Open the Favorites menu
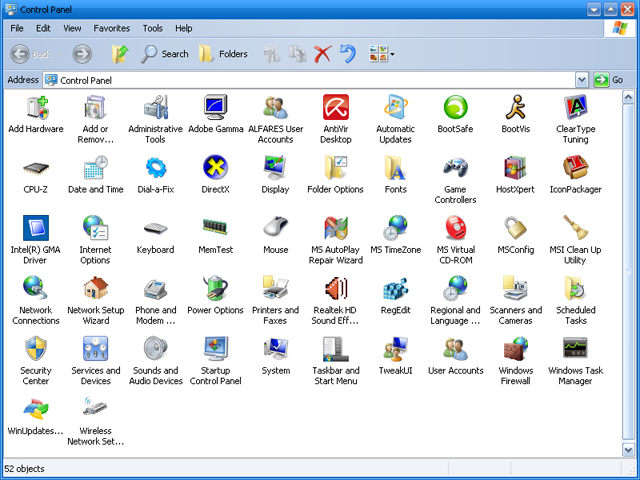Screen dimensions: 640x480 coord(111,28)
